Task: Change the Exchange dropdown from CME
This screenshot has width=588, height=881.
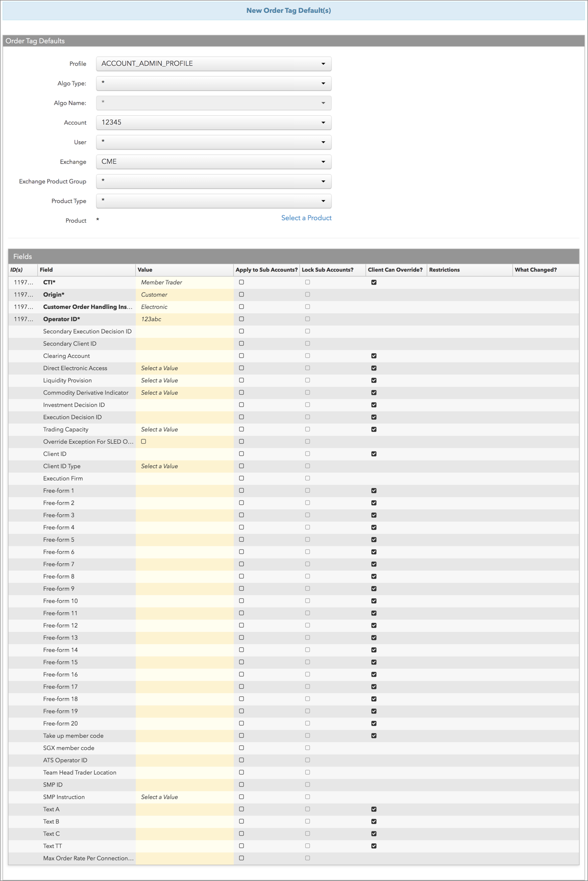Action: coord(214,162)
